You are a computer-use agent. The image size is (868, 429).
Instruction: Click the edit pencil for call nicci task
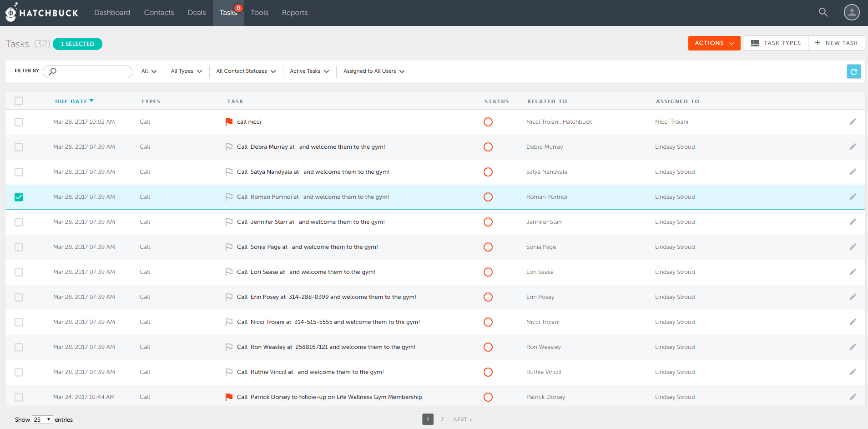click(x=853, y=122)
